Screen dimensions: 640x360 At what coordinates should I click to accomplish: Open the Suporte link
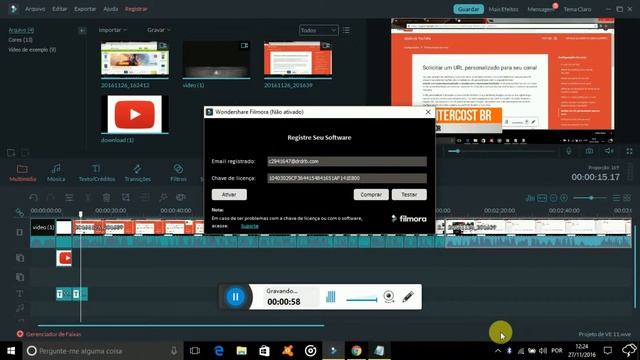coord(249,226)
